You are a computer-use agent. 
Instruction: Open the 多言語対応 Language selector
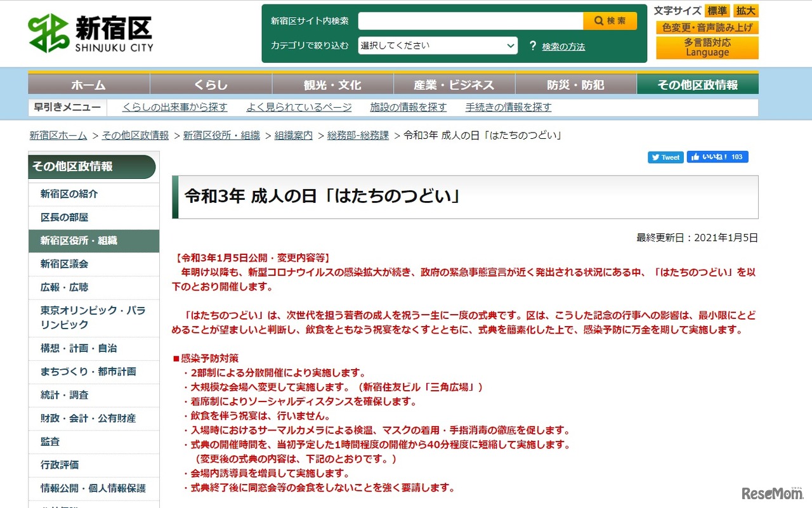click(707, 48)
